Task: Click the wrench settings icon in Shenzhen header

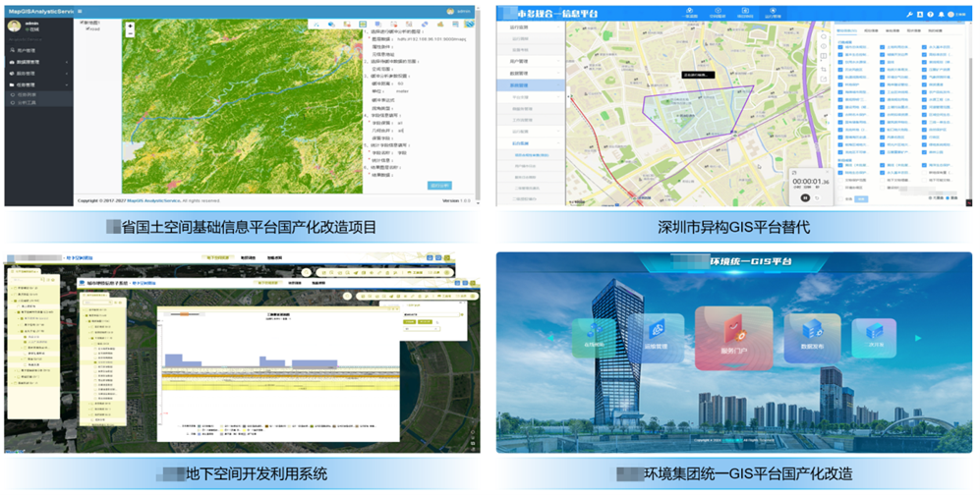Action: (x=908, y=15)
